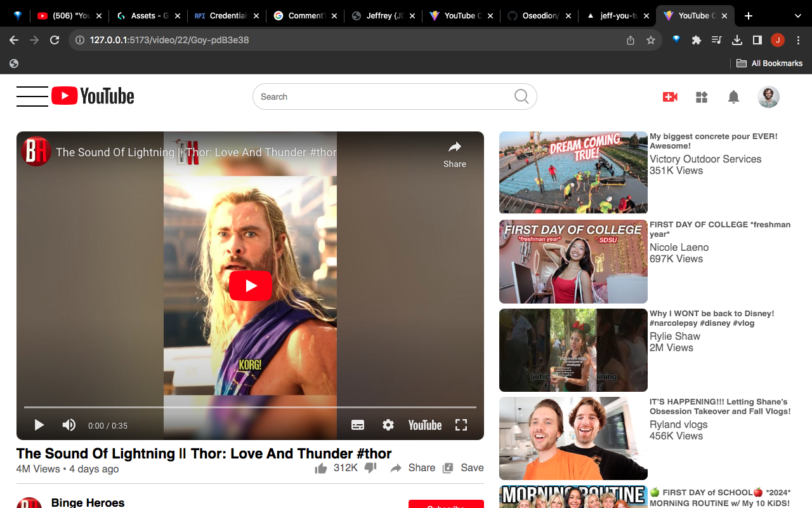Screen dimensions: 812x508
Task: Open the create video camera icon
Action: pyautogui.click(x=670, y=97)
